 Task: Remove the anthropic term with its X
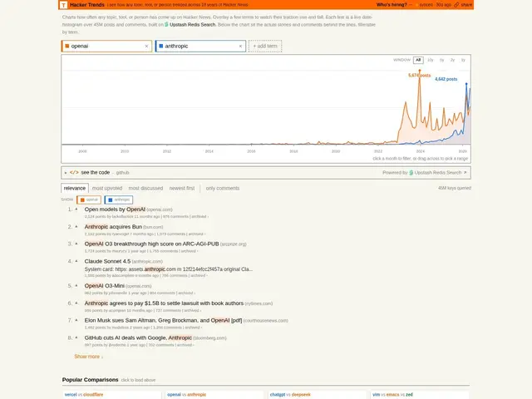click(x=240, y=47)
